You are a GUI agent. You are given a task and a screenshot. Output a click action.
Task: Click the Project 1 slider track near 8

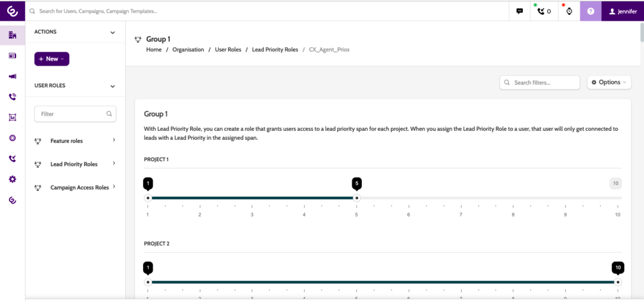pyautogui.click(x=513, y=199)
